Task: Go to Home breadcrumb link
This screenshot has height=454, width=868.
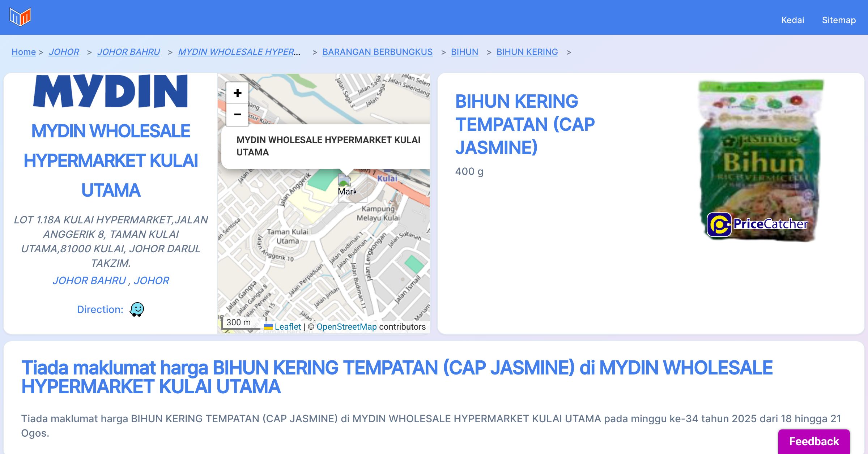Action: tap(24, 52)
